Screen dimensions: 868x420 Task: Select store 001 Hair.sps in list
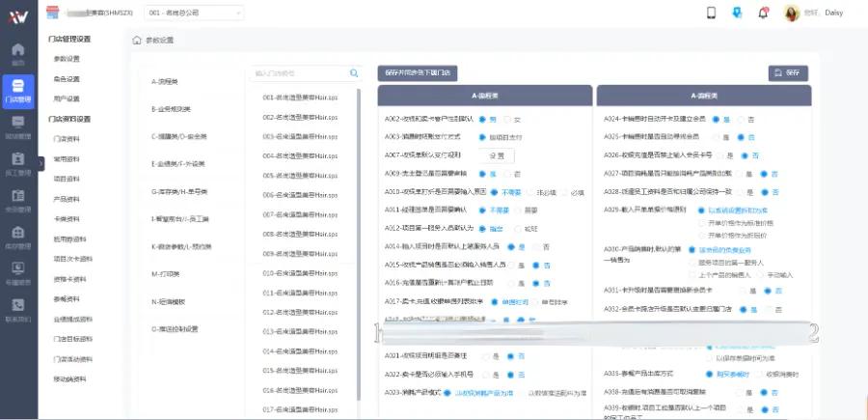(x=300, y=98)
